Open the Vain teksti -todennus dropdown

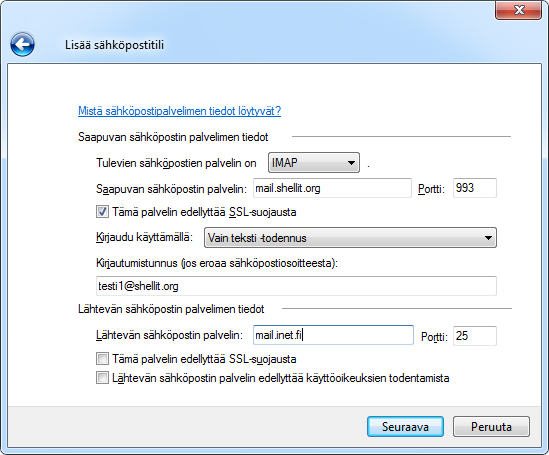tap(350, 238)
